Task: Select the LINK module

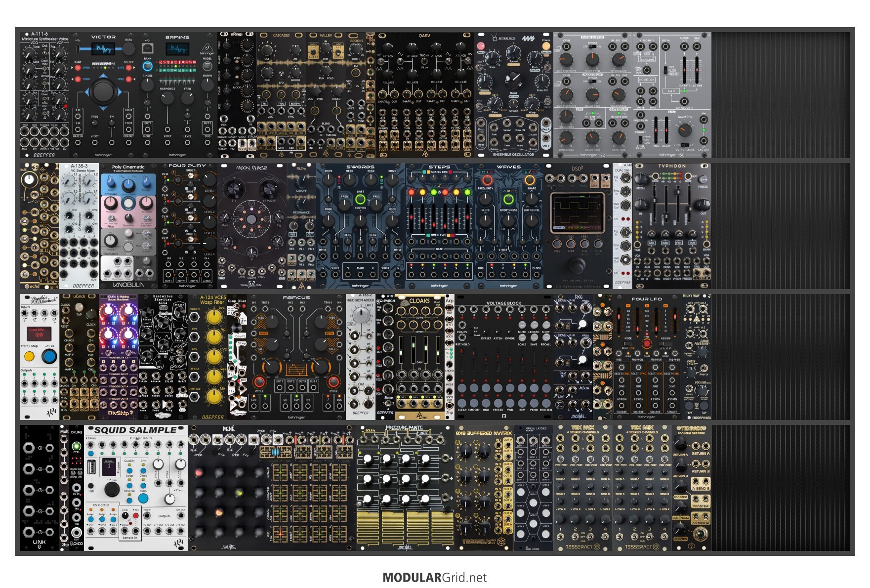Action: point(40,488)
